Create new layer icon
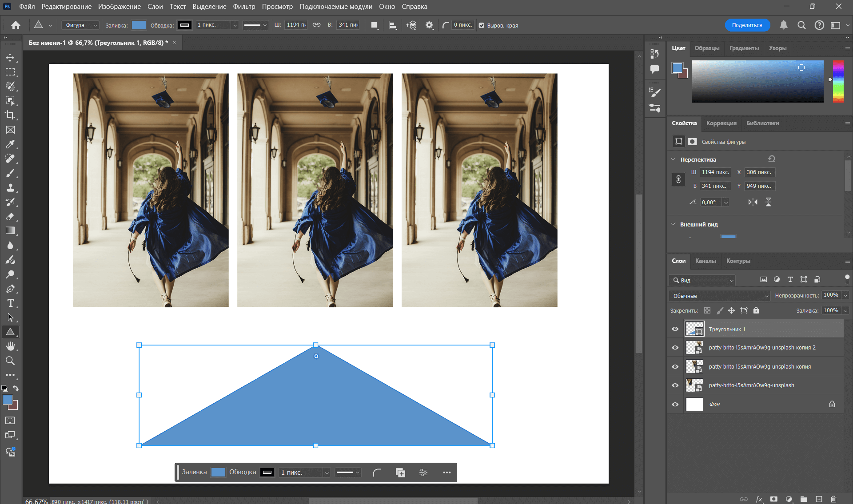 click(819, 499)
